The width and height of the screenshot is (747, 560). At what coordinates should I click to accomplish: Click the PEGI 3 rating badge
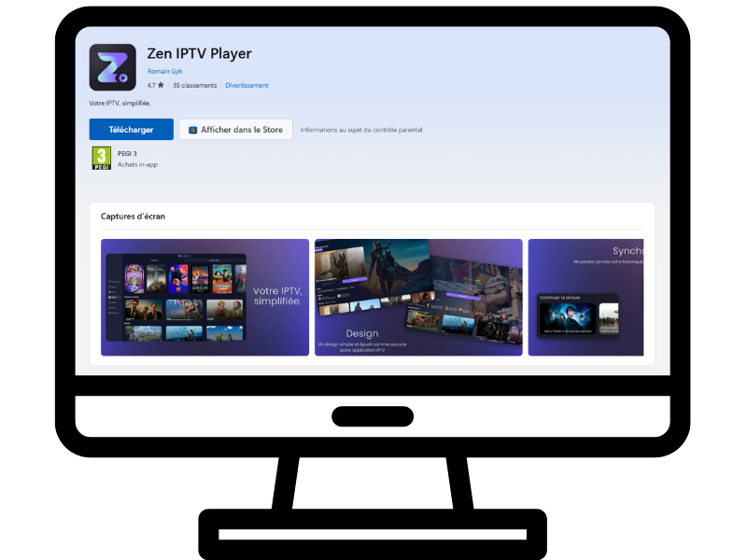click(101, 158)
